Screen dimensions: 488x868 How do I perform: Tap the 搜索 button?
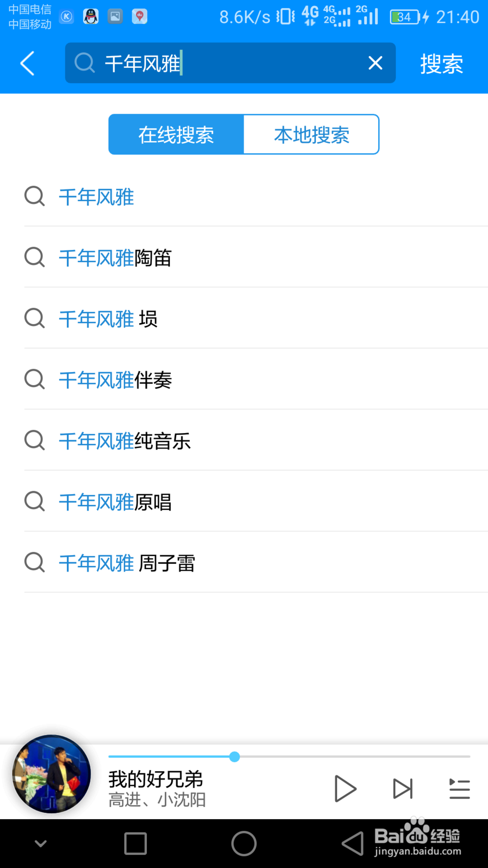click(x=441, y=64)
